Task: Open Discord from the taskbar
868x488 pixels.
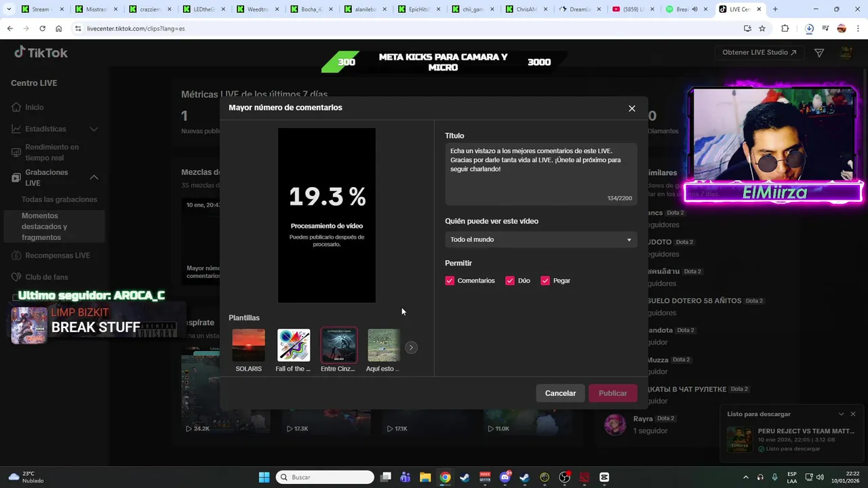Action: pos(505,477)
